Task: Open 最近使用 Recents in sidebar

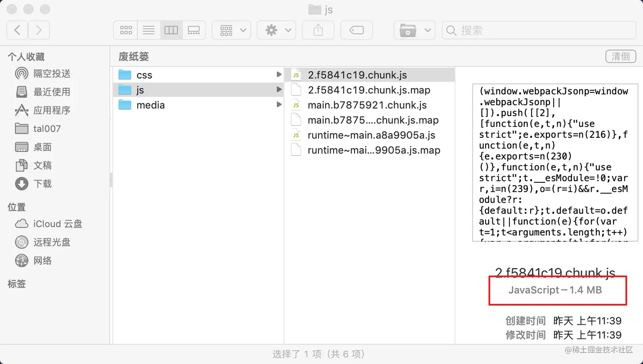Action: 43,92
